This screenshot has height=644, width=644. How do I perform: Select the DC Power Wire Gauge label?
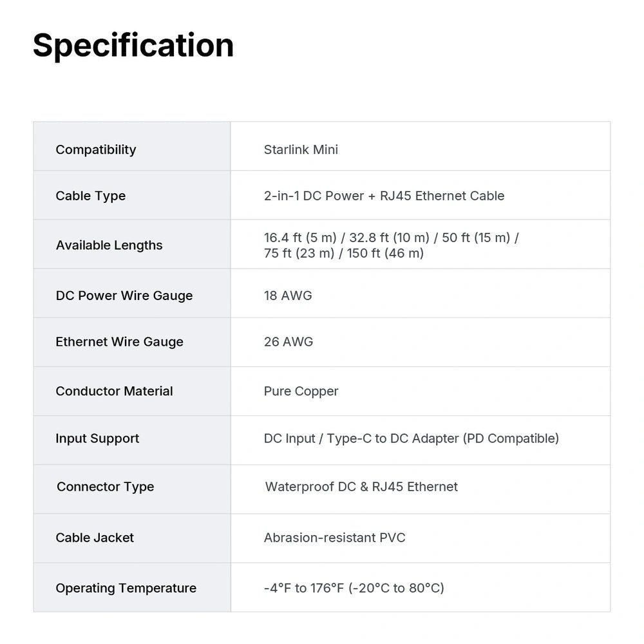click(x=124, y=296)
